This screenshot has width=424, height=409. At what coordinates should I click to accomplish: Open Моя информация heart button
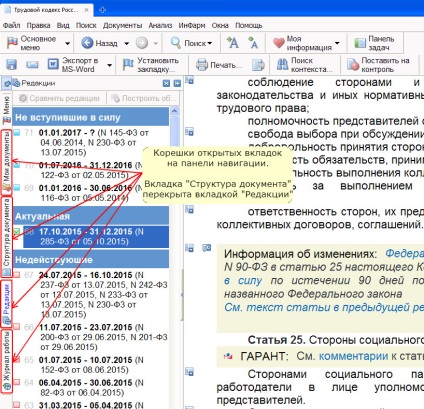pyautogui.click(x=302, y=43)
